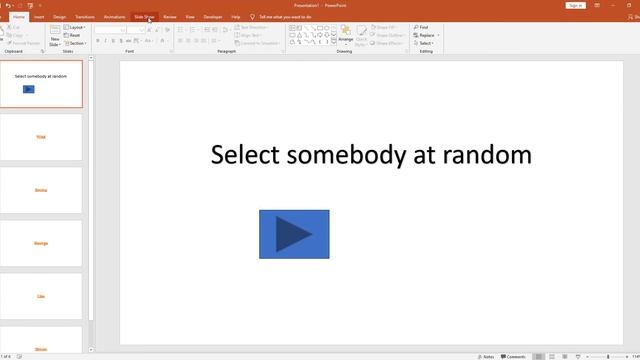This screenshot has height=360, width=640.
Task: Open the font name combo box
Action: tap(110, 30)
